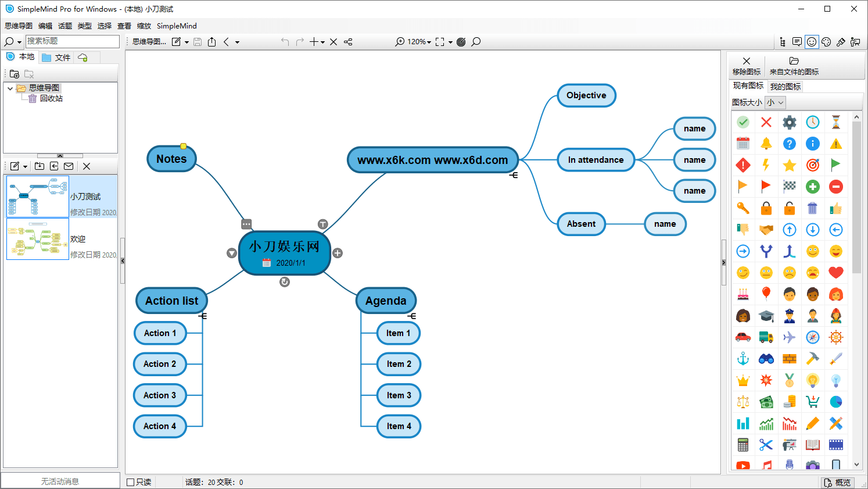Collapse the Action list branch toggle
Screen dimensions: 868x489
point(203,316)
